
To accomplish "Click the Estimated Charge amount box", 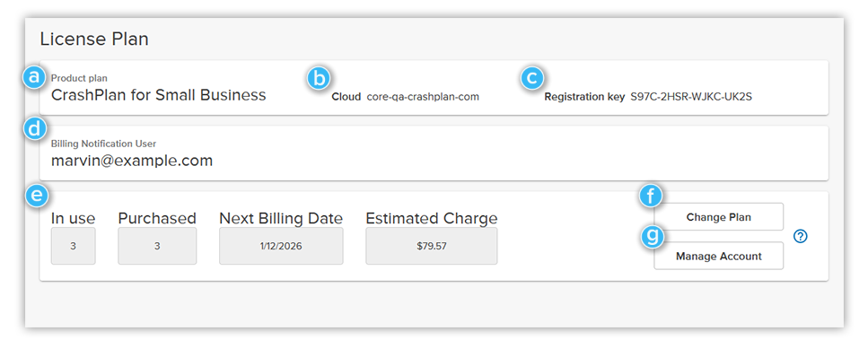I will 432,246.
